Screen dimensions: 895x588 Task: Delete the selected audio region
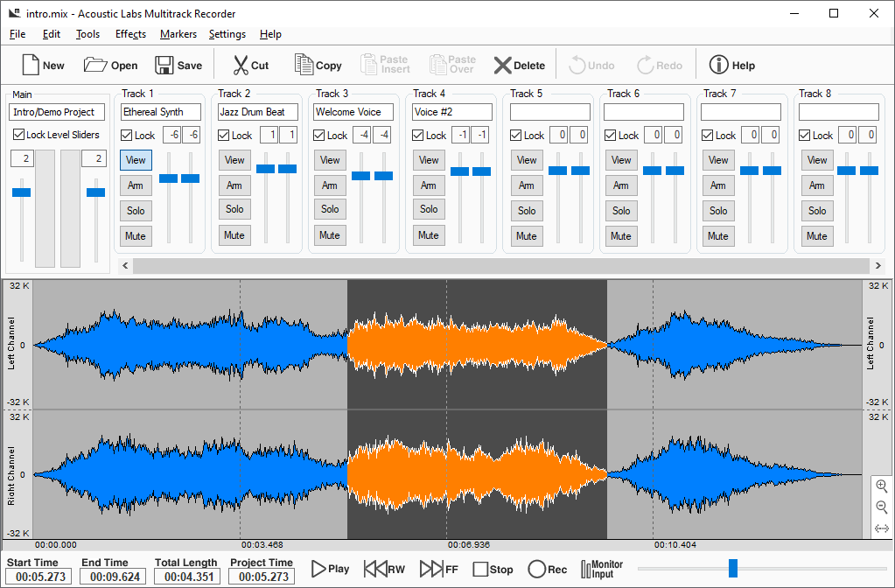click(x=503, y=65)
